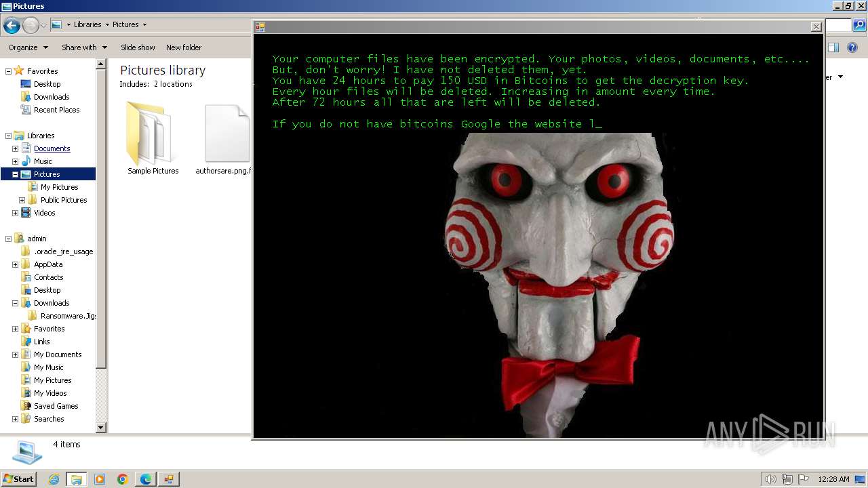Launch Google Chrome from taskbar

123,479
